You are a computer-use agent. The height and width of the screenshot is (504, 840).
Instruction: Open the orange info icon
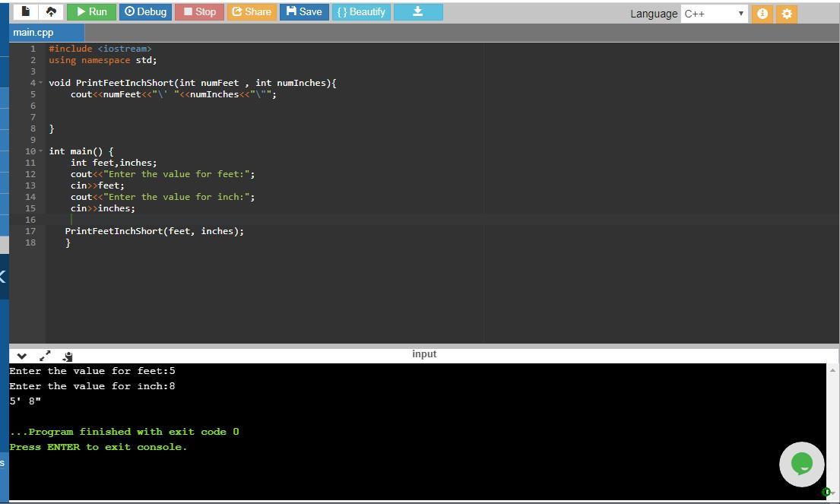coord(762,14)
